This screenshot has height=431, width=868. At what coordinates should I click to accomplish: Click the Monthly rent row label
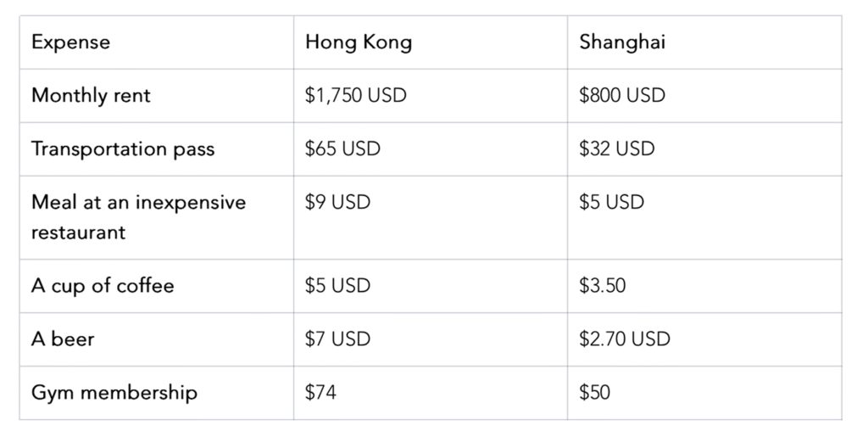91,96
